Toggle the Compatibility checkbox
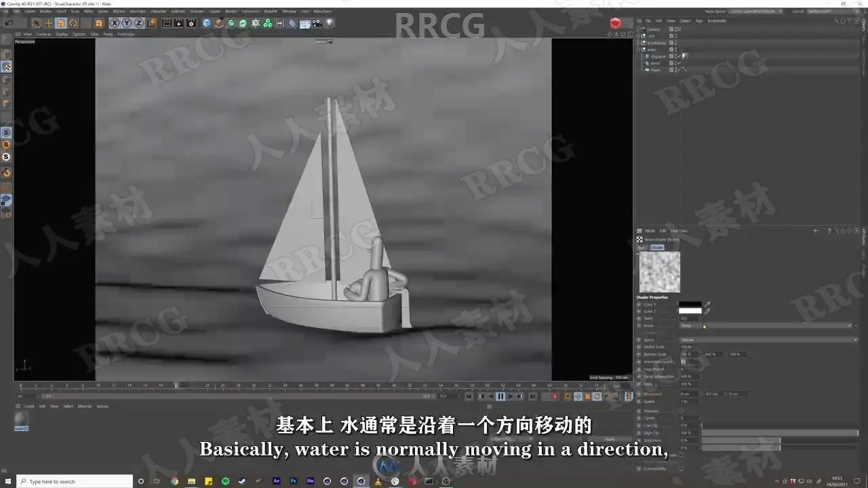This screenshot has width=868, height=488. click(x=682, y=468)
